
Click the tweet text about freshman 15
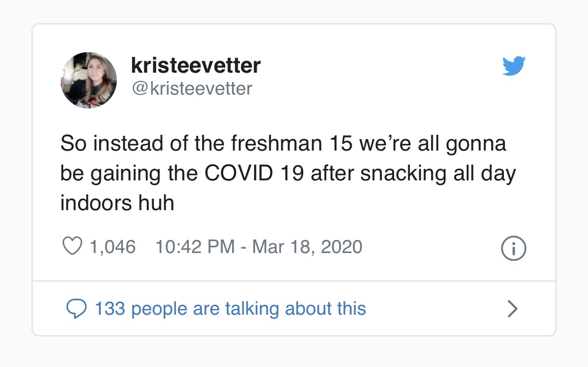pyautogui.click(x=283, y=143)
